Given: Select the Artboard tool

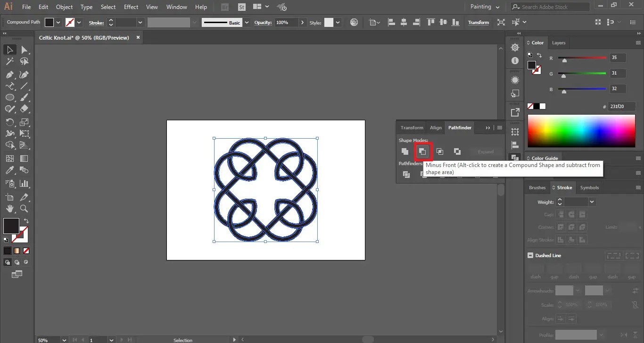Looking at the screenshot, I should pos(10,197).
